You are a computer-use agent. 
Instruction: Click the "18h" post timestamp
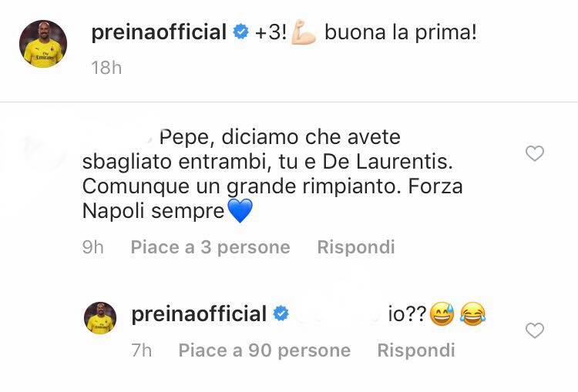(106, 68)
